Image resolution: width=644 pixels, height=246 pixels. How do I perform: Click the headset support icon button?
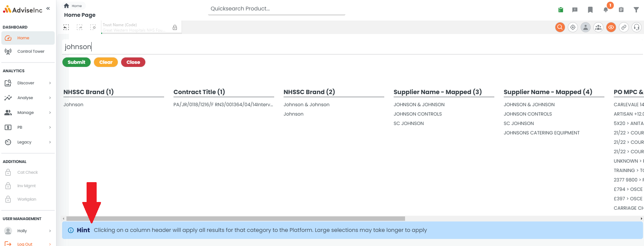[637, 27]
